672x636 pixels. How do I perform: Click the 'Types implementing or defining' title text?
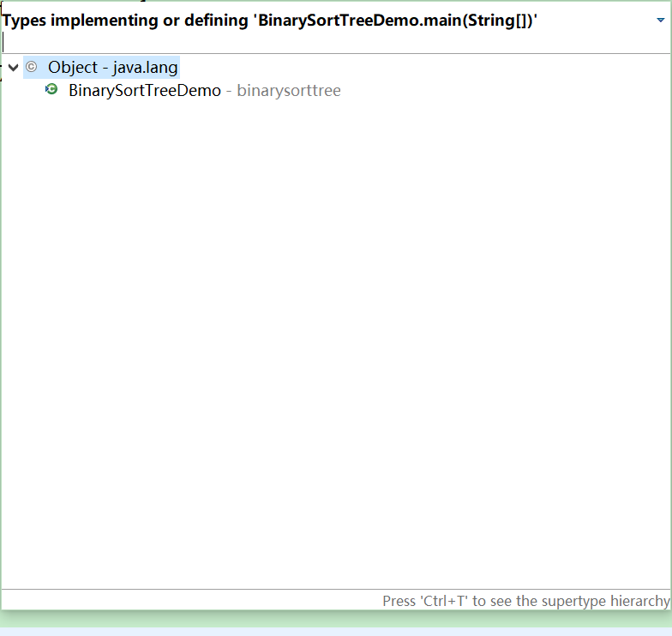269,21
